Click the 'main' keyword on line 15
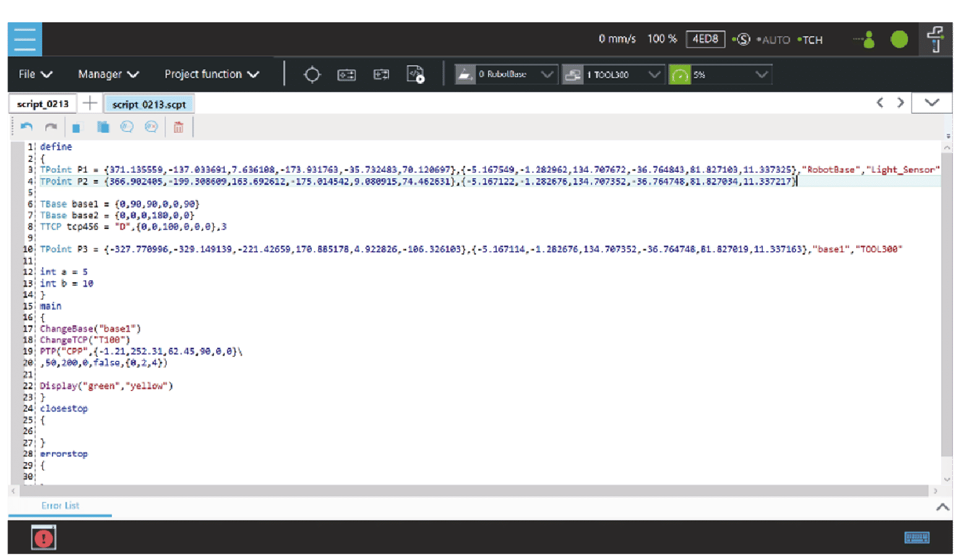 pos(51,306)
